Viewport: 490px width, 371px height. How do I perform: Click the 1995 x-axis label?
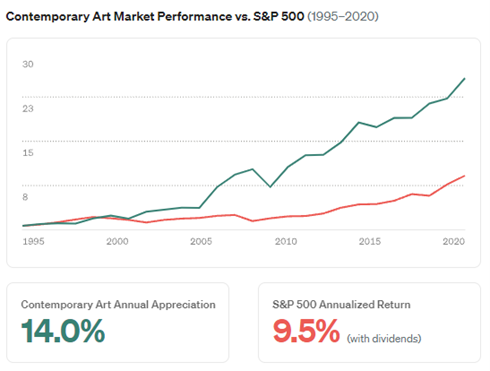point(33,241)
